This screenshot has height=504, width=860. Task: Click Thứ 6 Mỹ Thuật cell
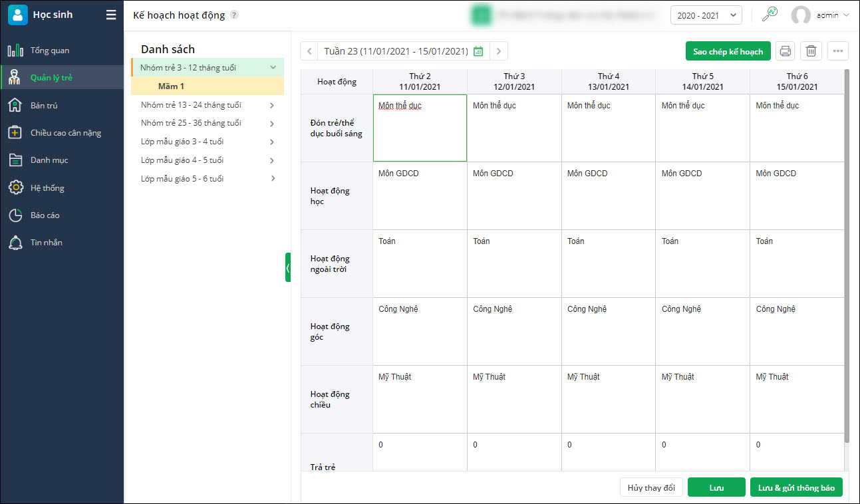(x=797, y=400)
